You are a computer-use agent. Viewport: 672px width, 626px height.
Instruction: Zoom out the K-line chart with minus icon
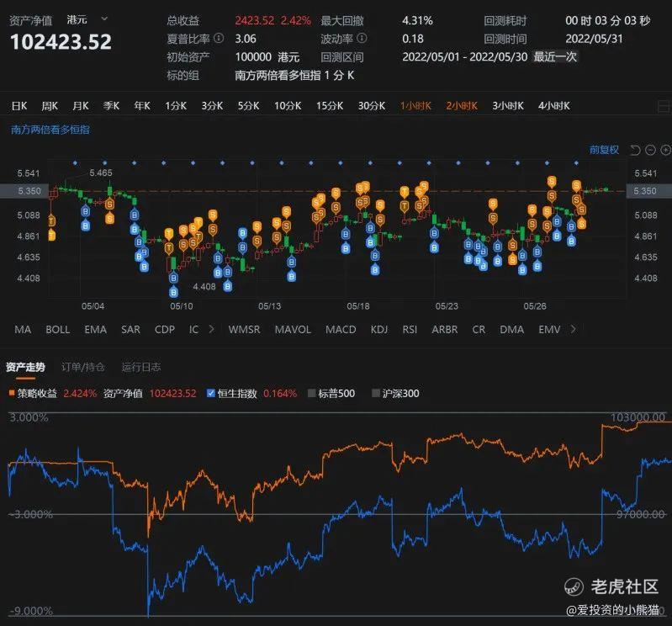tap(651, 150)
